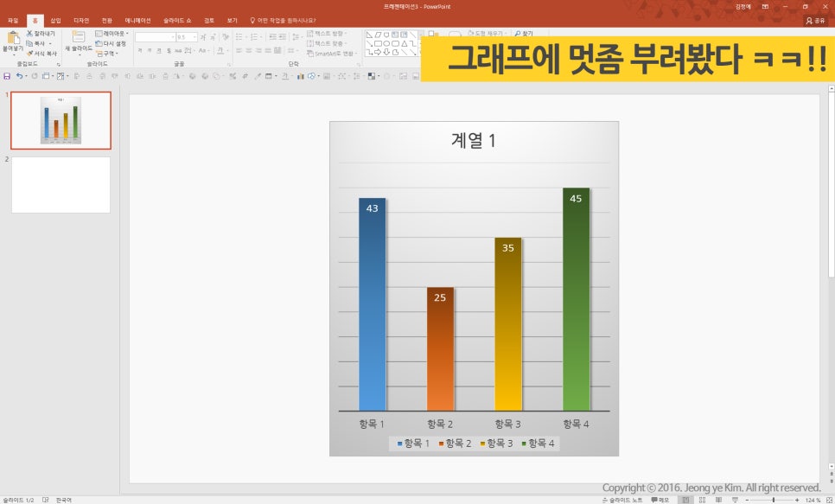Viewport: 835px width, 504px height.
Task: Toggle Normal view button in status bar
Action: pos(685,500)
